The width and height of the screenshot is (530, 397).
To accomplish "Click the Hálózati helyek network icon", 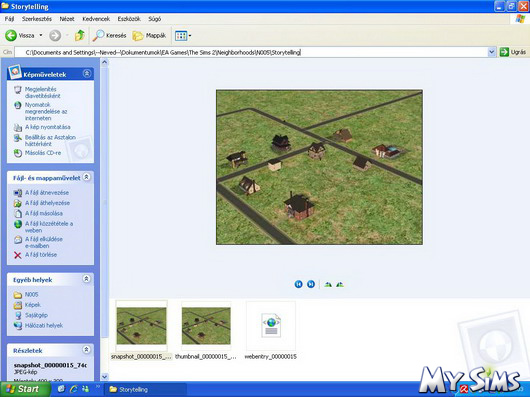I will pyautogui.click(x=18, y=326).
